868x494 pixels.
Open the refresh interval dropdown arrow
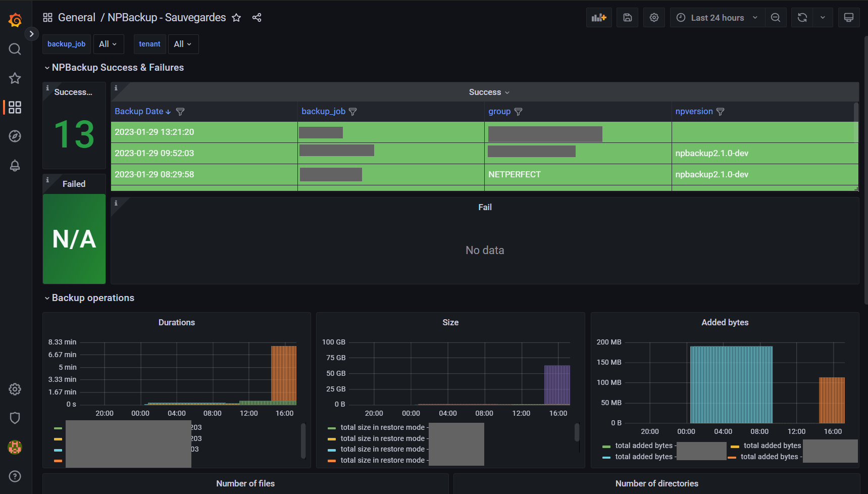coord(823,18)
